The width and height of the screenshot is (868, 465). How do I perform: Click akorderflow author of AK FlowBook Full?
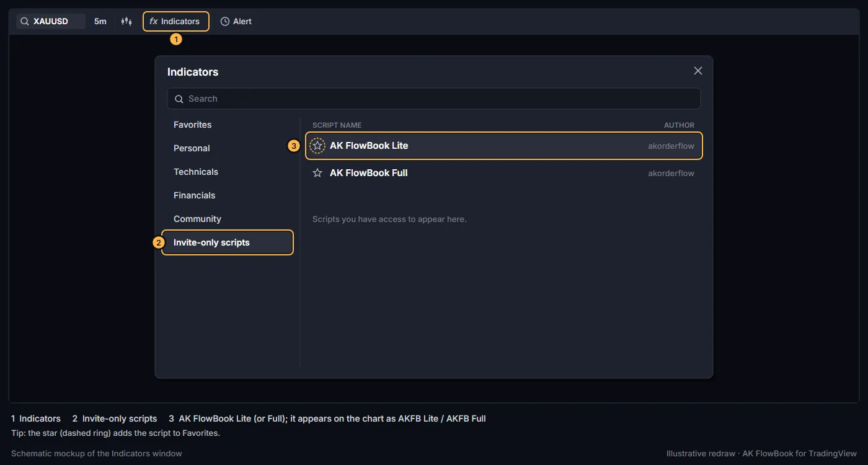point(671,173)
